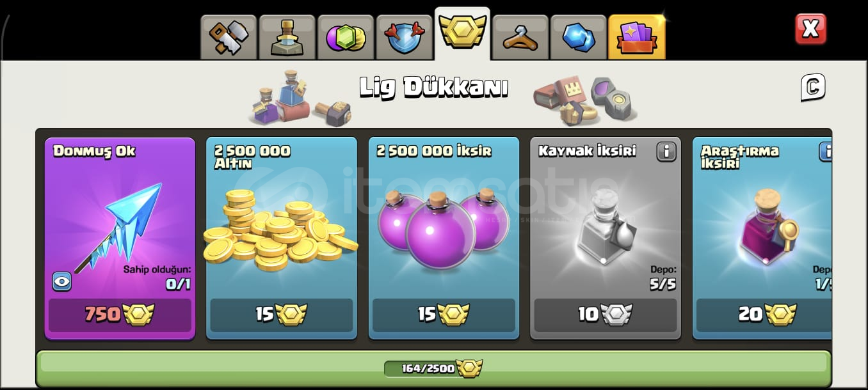868x390 pixels.
Task: Buy Araştırma İksiri for 20 medals
Action: (x=764, y=315)
